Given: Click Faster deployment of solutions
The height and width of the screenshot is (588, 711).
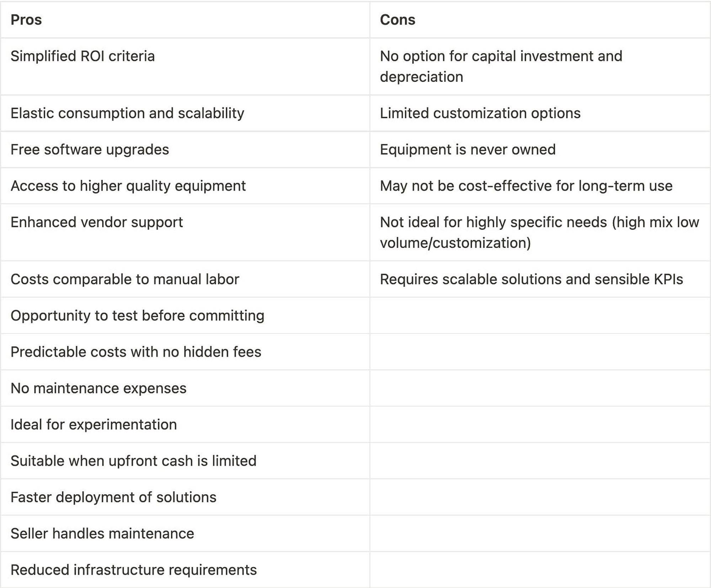Looking at the screenshot, I should [x=113, y=497].
